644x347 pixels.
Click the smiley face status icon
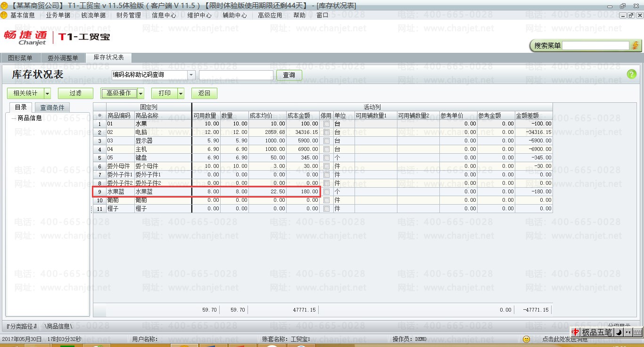tap(527, 339)
